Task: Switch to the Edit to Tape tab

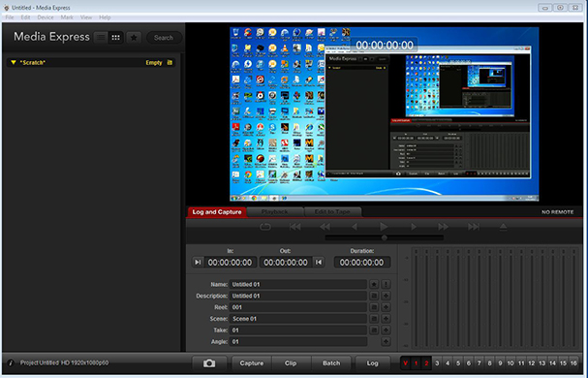Action: point(332,212)
